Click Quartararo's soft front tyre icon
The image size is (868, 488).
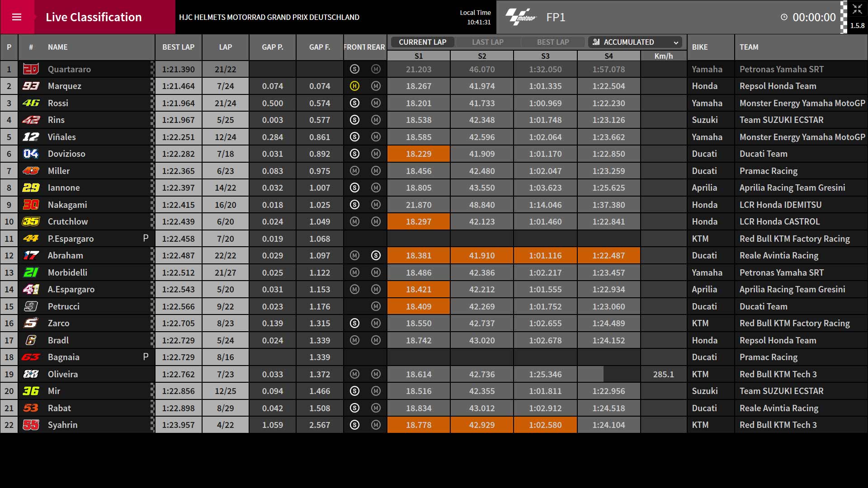(x=354, y=69)
